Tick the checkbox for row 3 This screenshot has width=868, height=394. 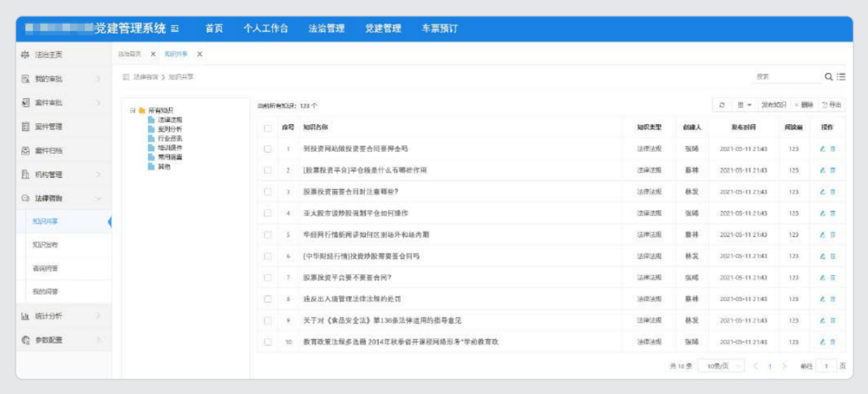coord(268,192)
